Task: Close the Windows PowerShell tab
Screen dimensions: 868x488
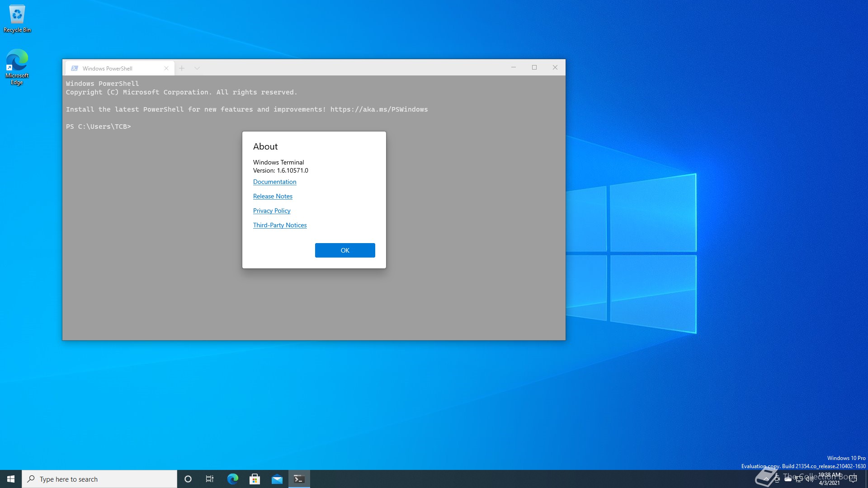Action: [x=166, y=68]
